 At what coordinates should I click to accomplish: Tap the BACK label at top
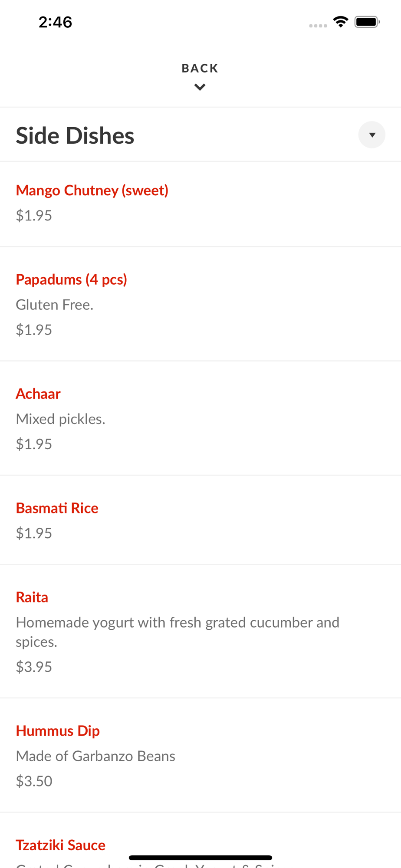(x=200, y=68)
